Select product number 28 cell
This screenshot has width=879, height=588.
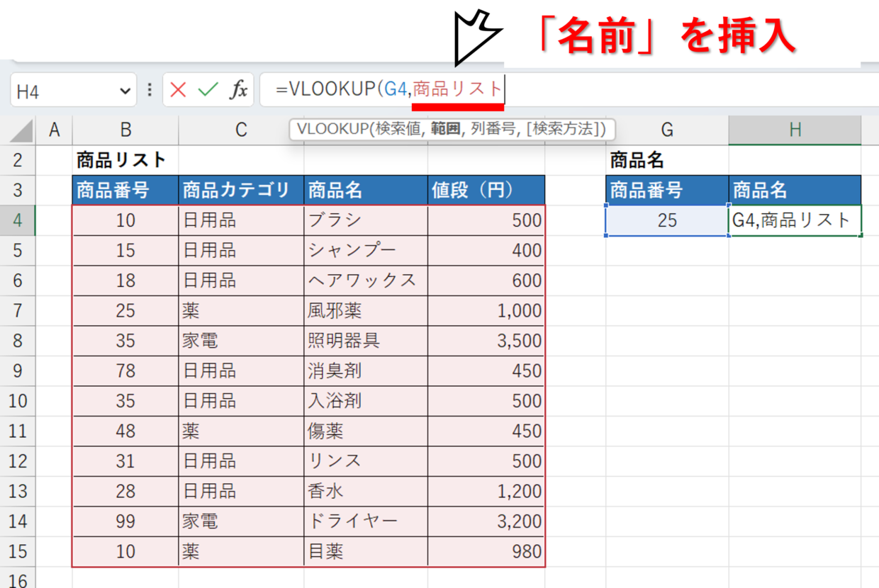125,491
